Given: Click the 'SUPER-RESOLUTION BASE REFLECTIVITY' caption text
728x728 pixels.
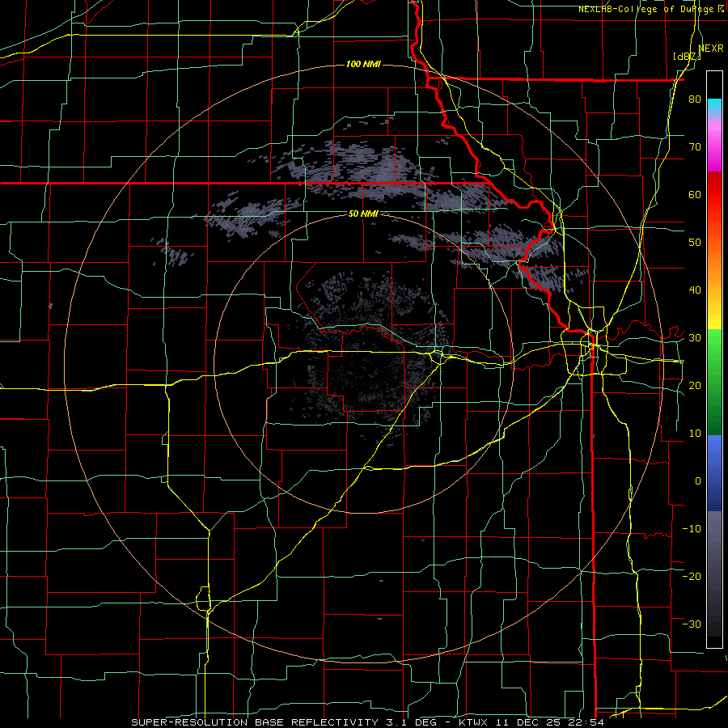Looking at the screenshot, I should [x=255, y=722].
